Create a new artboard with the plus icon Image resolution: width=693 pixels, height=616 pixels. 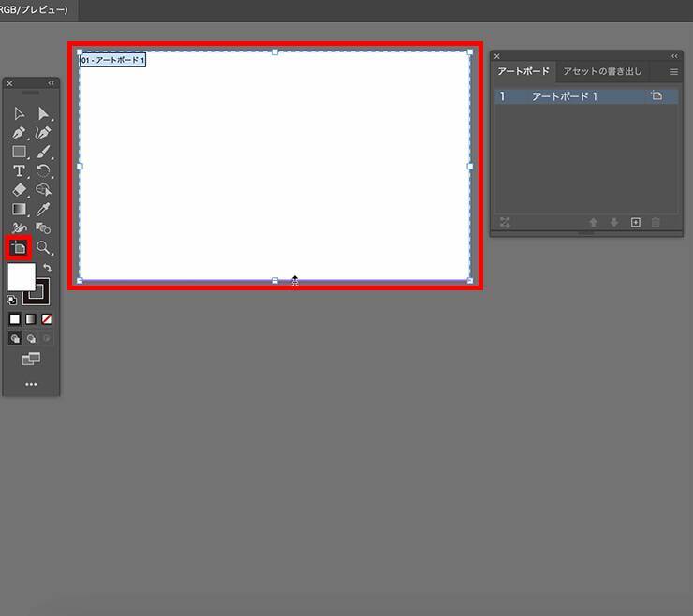(636, 223)
